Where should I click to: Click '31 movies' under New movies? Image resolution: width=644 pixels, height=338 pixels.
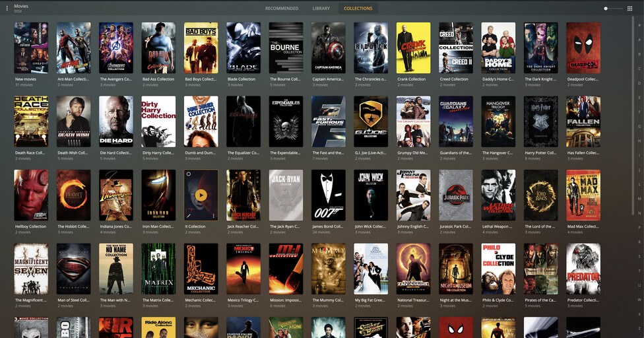coord(24,85)
